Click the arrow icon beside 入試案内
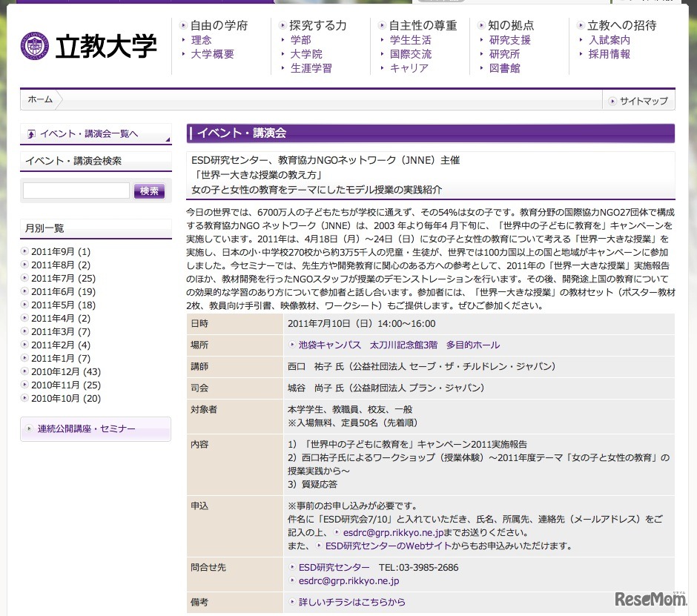Image resolution: width=697 pixels, height=616 pixels. [x=580, y=39]
